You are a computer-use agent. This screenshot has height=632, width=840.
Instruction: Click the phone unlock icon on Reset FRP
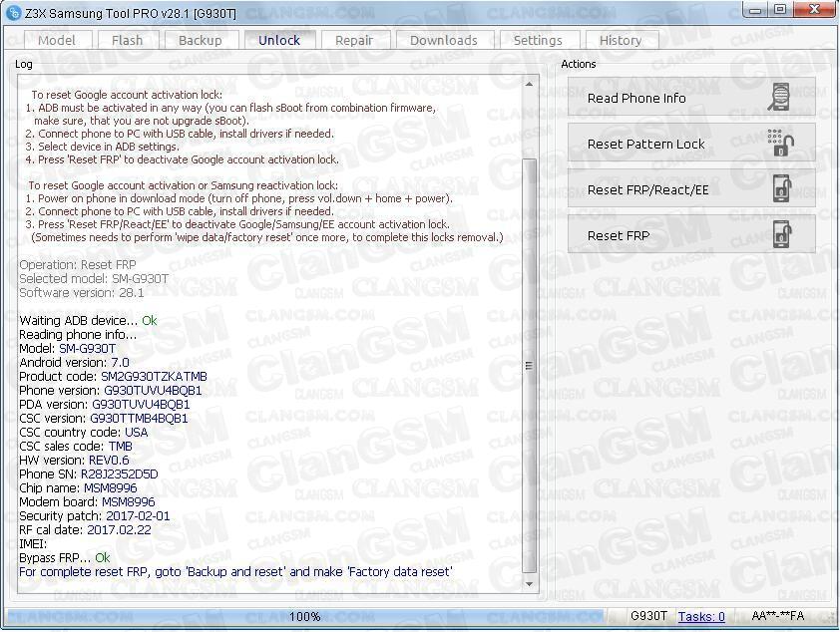pos(782,234)
